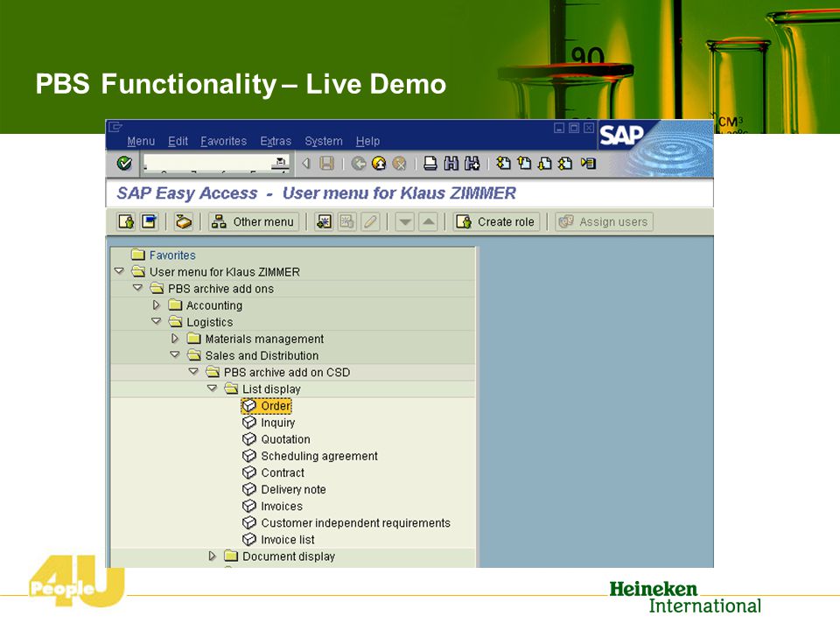Expand the Document display folder
The height and width of the screenshot is (630, 840).
click(x=212, y=556)
